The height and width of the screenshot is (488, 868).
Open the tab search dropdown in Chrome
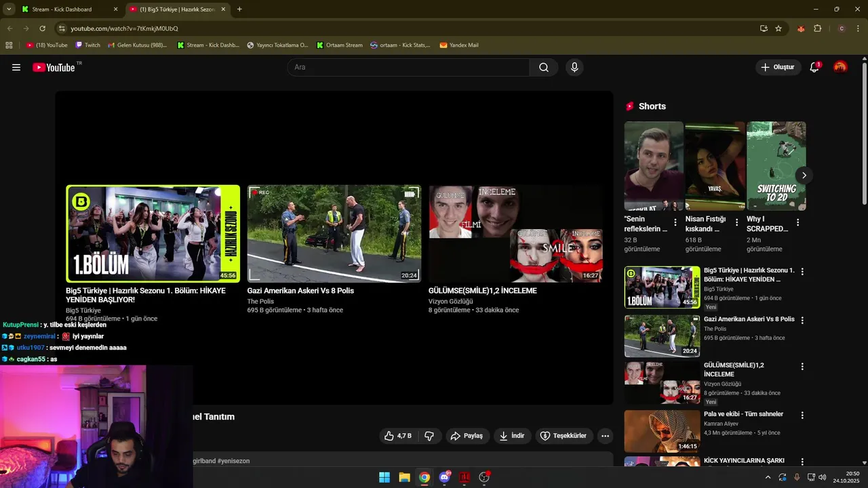pos(9,9)
